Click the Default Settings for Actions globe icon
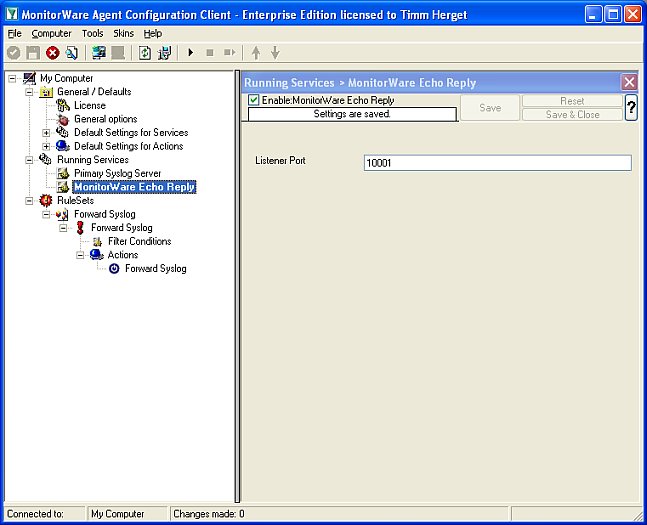The width and height of the screenshot is (647, 525). click(63, 146)
